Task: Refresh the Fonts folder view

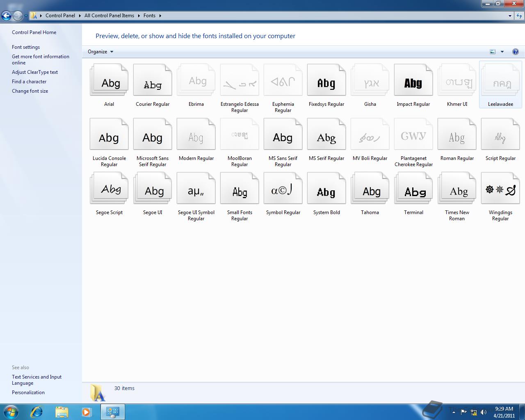Action: [x=519, y=16]
